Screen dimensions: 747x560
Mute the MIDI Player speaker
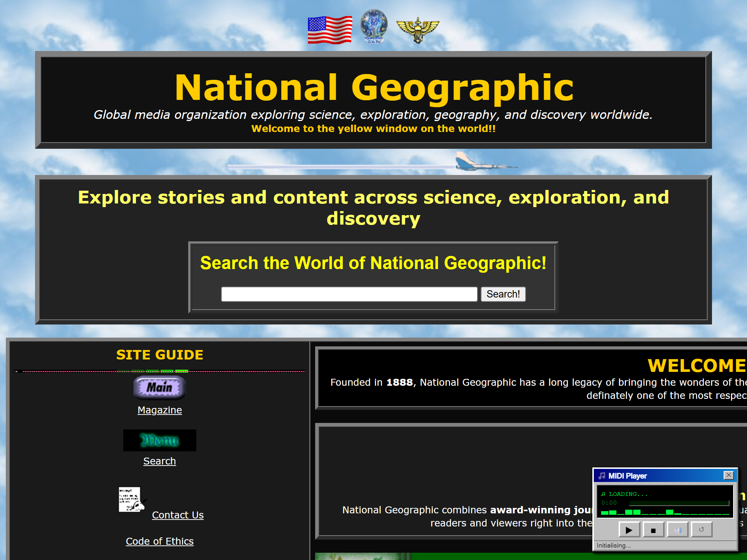[x=677, y=529]
